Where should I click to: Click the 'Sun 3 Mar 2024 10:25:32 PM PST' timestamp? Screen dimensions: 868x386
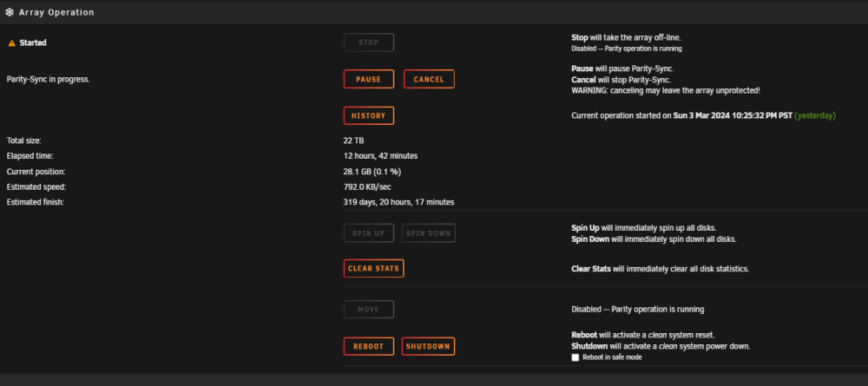click(733, 115)
